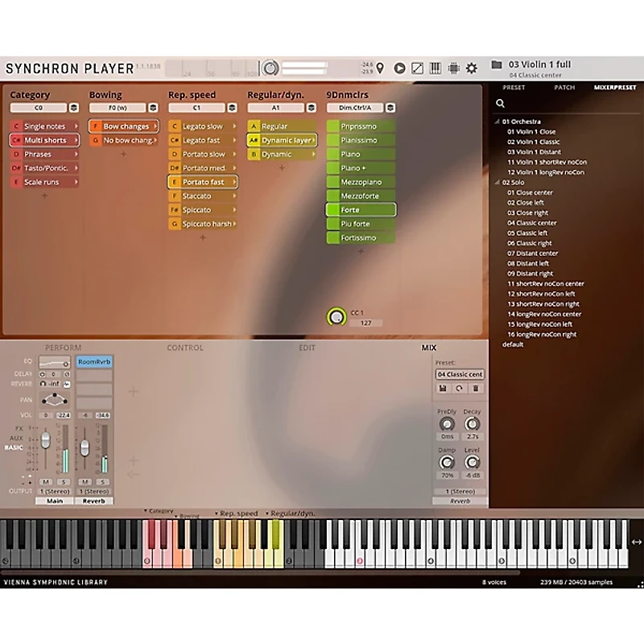Click the Pan control display on Main channel

(x=54, y=399)
